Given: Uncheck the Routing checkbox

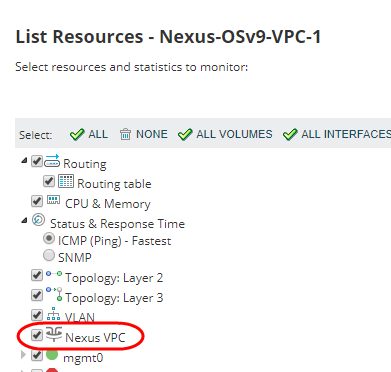Looking at the screenshot, I should (37, 161).
